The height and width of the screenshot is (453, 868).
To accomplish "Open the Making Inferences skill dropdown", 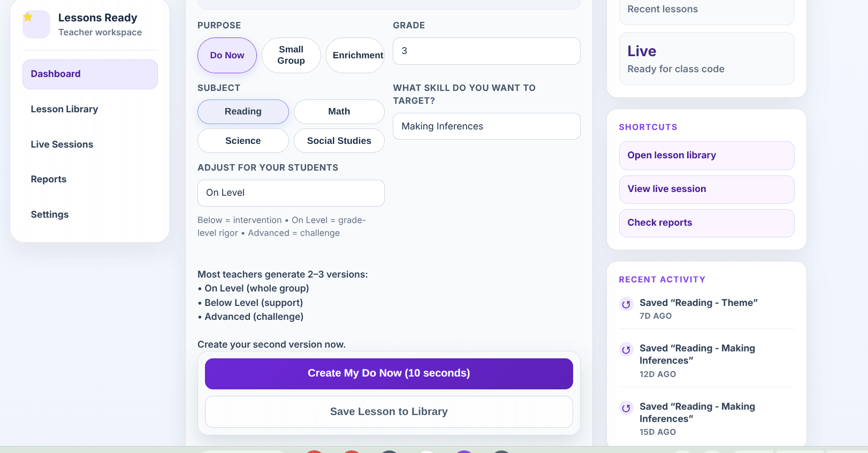I will click(x=486, y=126).
